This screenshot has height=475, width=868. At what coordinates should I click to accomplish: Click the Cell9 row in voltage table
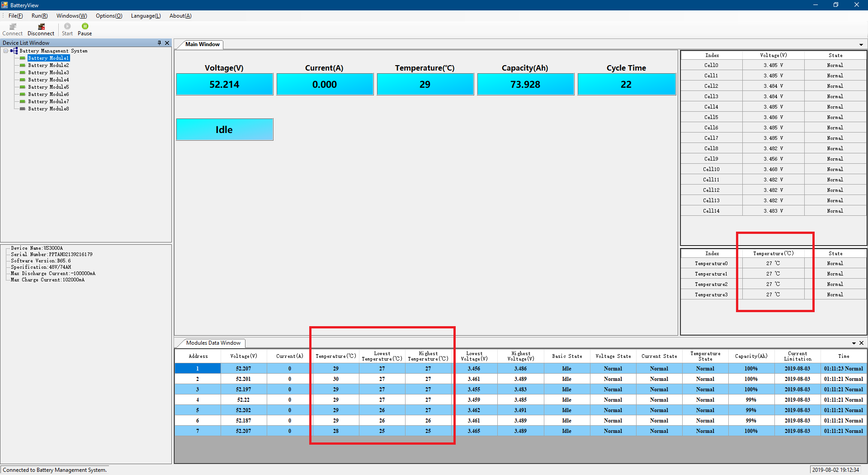[x=711, y=159]
